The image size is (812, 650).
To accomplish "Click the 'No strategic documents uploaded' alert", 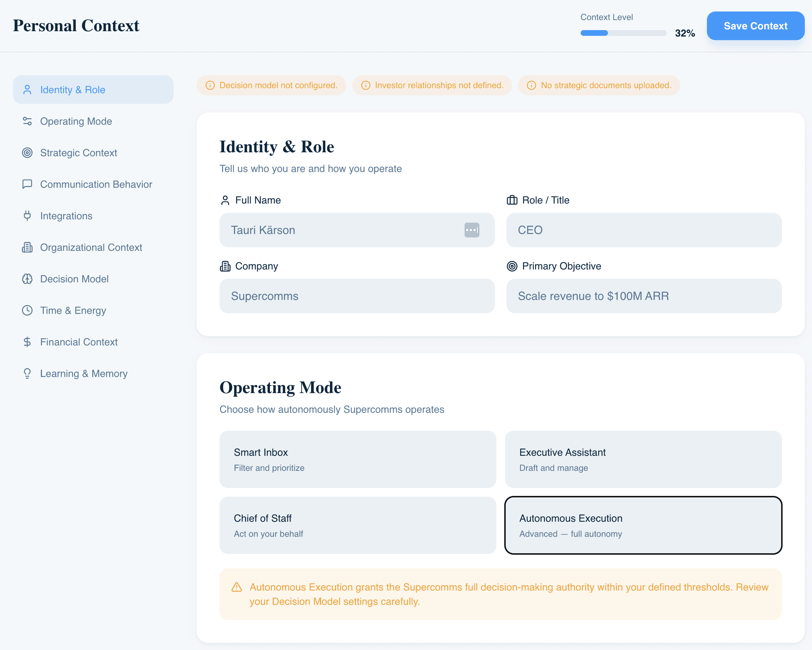I will point(599,85).
